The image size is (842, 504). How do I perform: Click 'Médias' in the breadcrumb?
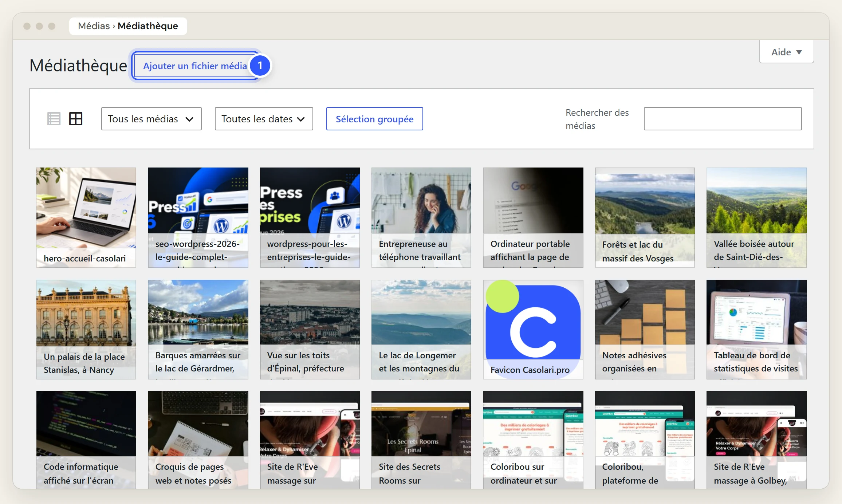tap(94, 26)
